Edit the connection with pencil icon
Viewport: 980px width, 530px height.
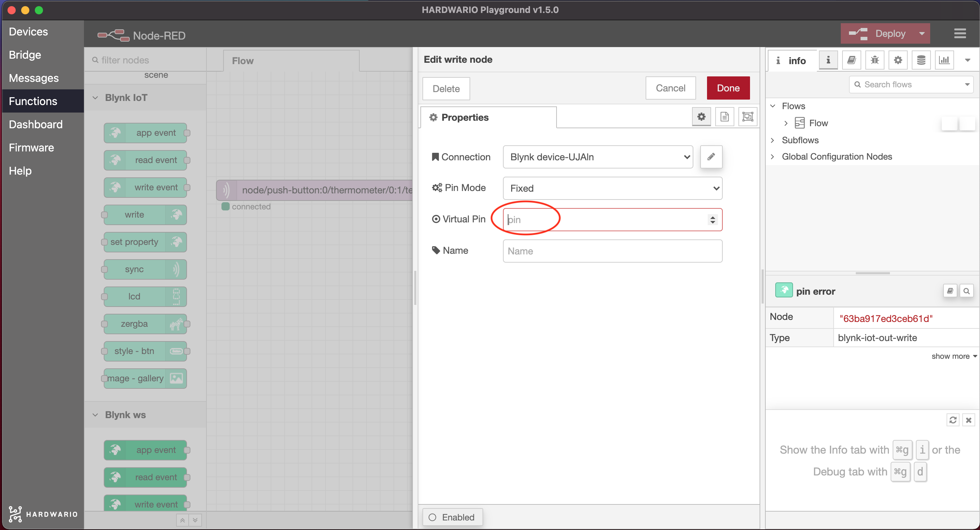tap(711, 157)
